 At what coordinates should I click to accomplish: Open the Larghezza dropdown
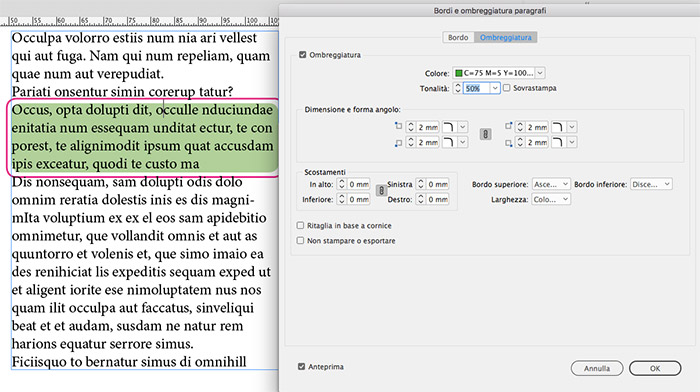[x=551, y=199]
